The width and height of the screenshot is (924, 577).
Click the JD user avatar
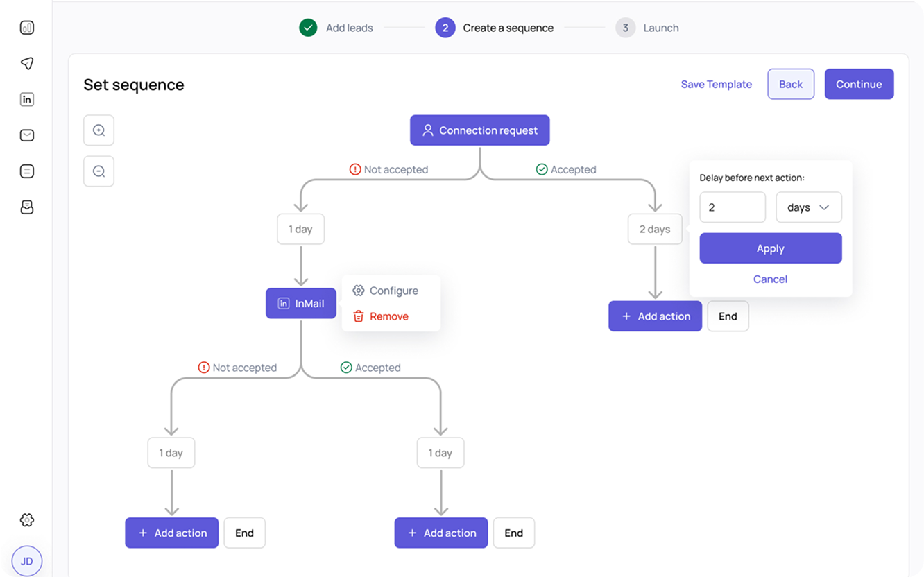coord(27,561)
